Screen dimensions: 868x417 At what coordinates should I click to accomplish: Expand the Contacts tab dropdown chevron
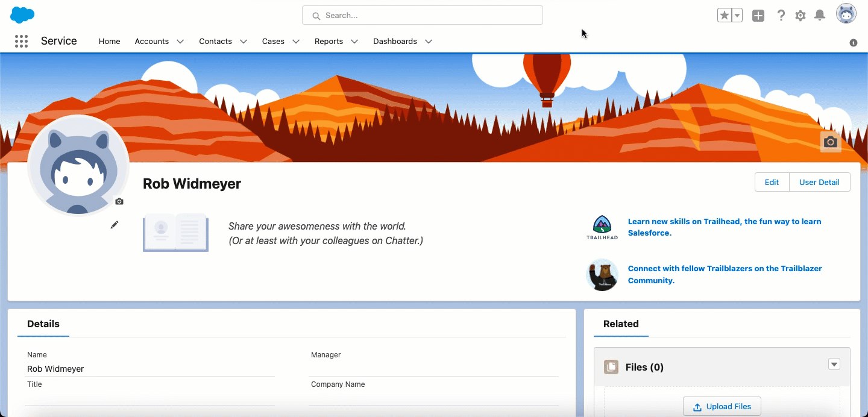(243, 42)
